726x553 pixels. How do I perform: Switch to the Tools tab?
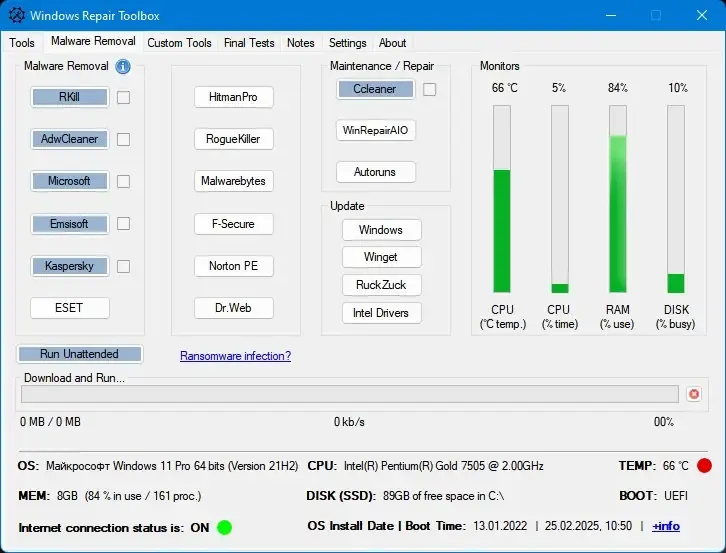[x=22, y=43]
